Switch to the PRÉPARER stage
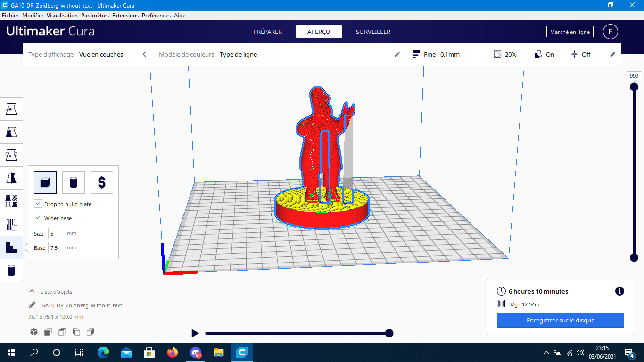This screenshot has height=362, width=644. point(268,32)
